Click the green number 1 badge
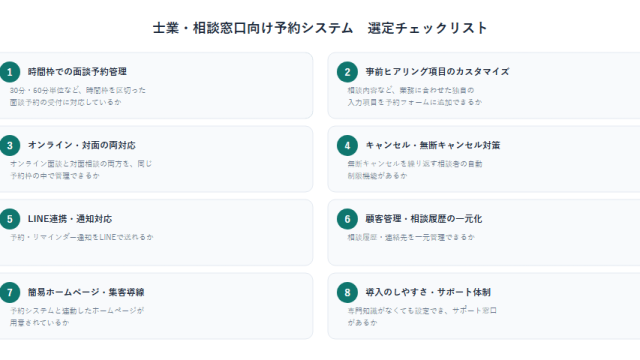This screenshot has height=360, width=640. point(10,72)
